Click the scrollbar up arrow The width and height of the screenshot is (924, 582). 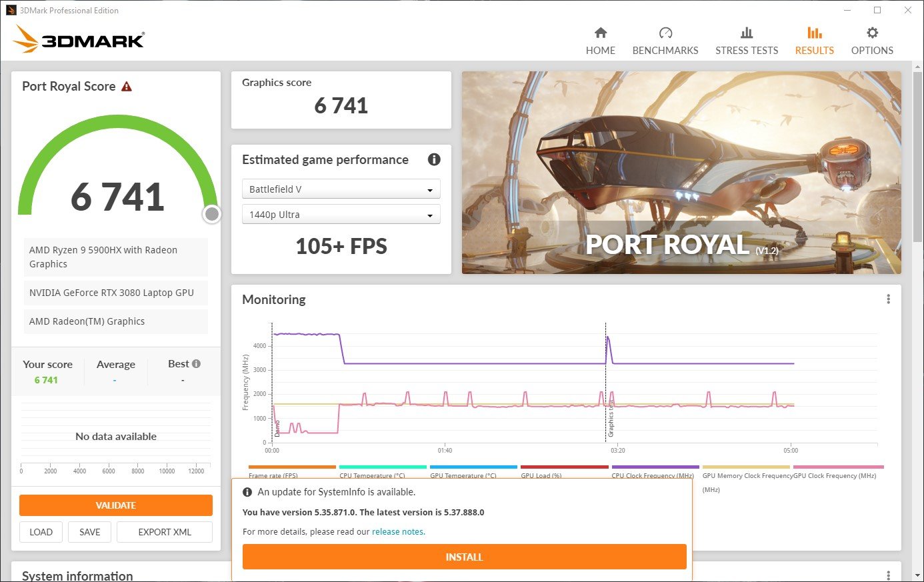(x=919, y=66)
